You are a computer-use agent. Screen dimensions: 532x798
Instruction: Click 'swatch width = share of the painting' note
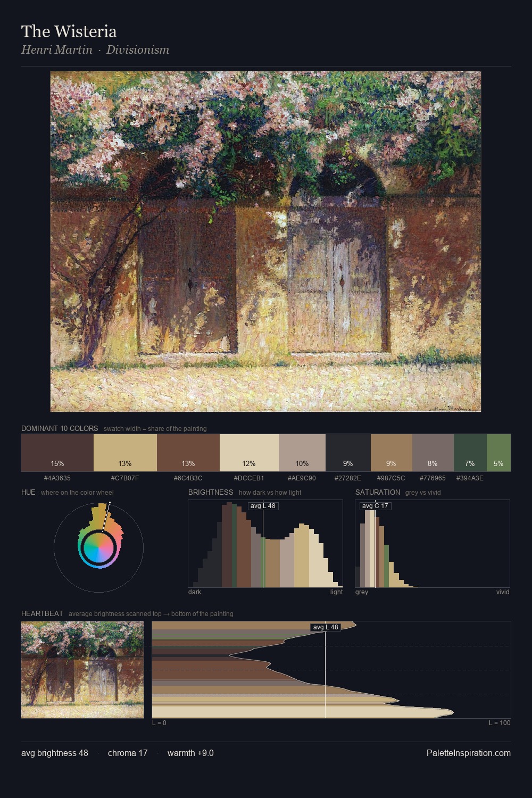(x=155, y=429)
